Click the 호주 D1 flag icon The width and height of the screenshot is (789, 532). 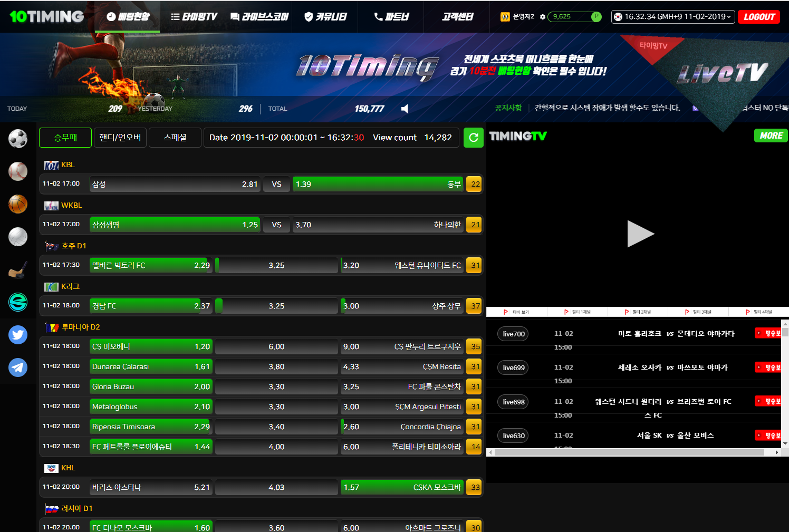(52, 246)
